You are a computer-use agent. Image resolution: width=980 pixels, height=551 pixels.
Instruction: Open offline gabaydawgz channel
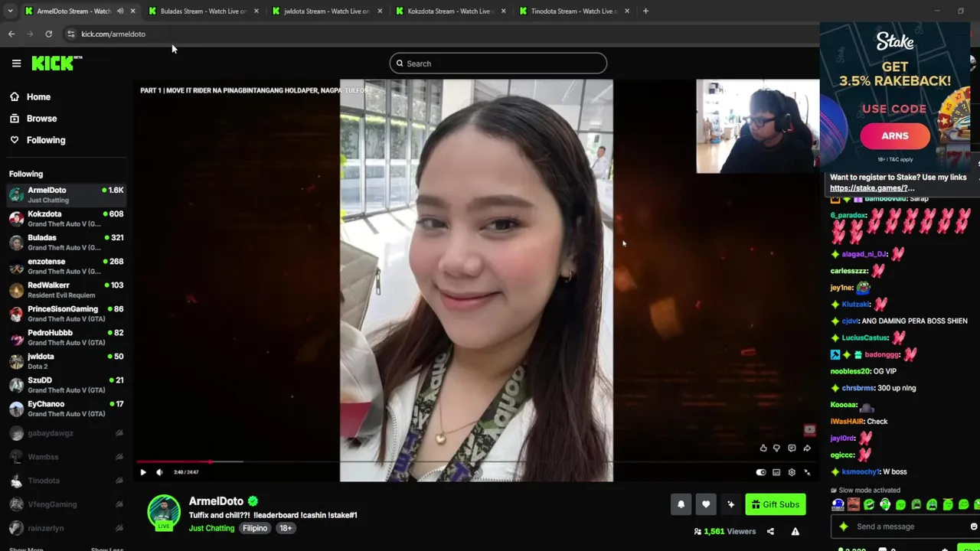[66, 433]
